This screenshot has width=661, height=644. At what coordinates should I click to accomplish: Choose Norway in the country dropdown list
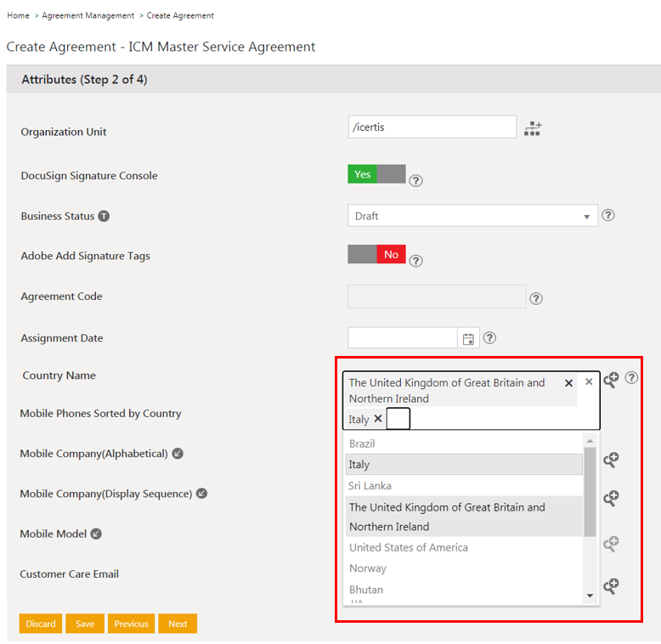pyautogui.click(x=368, y=568)
